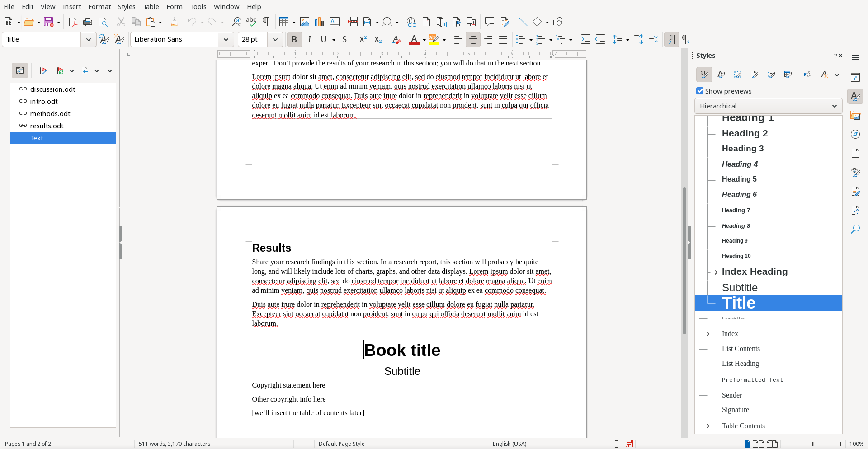The width and height of the screenshot is (868, 449).
Task: Open the Paragraph Style dropdown
Action: click(x=89, y=39)
